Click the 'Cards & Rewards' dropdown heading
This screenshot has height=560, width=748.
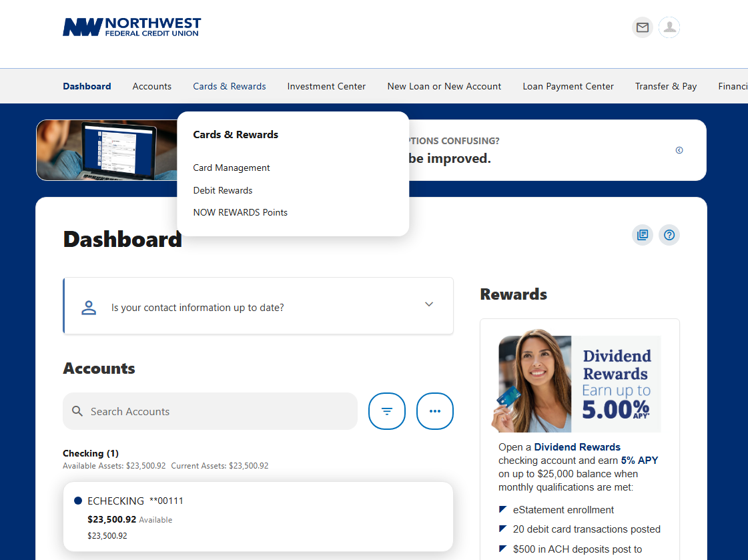[236, 135]
